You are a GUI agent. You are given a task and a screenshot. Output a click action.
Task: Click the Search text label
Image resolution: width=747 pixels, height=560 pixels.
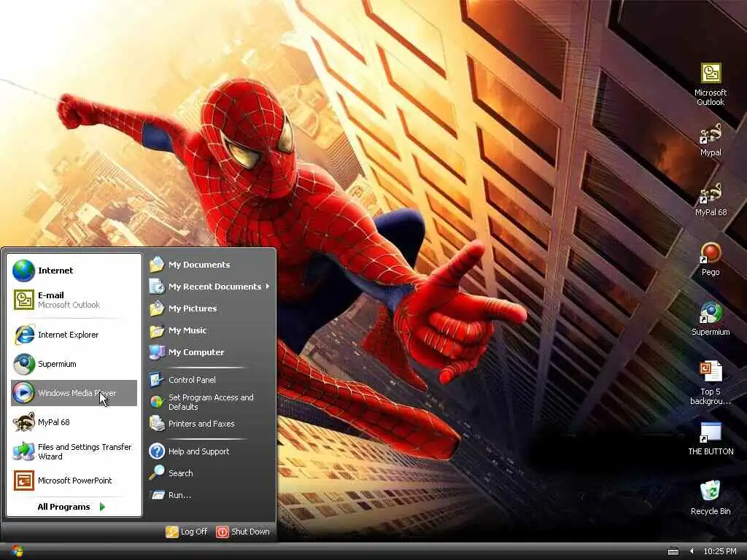click(181, 472)
